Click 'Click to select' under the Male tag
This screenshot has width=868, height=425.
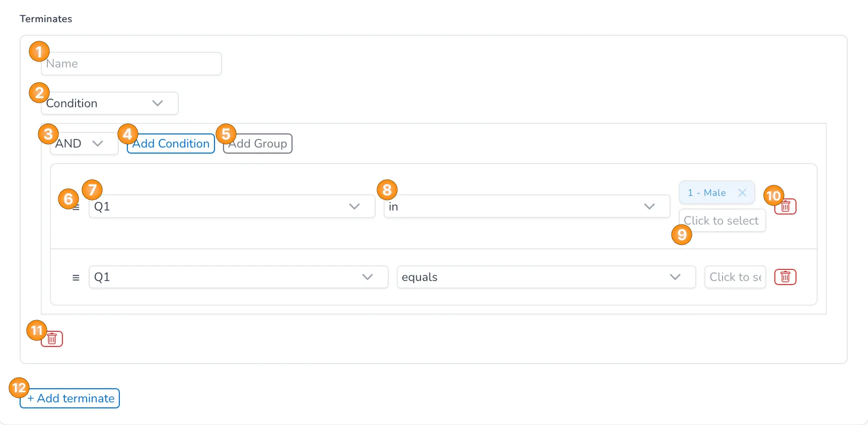click(x=722, y=221)
